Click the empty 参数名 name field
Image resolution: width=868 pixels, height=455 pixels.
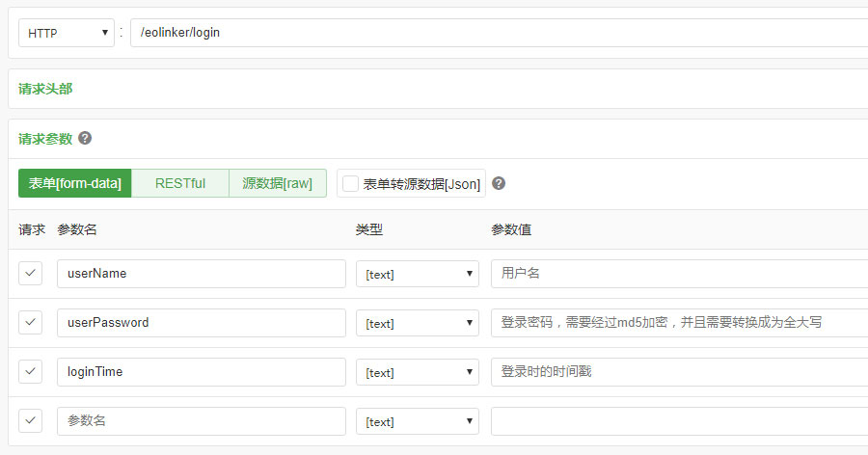coord(202,421)
